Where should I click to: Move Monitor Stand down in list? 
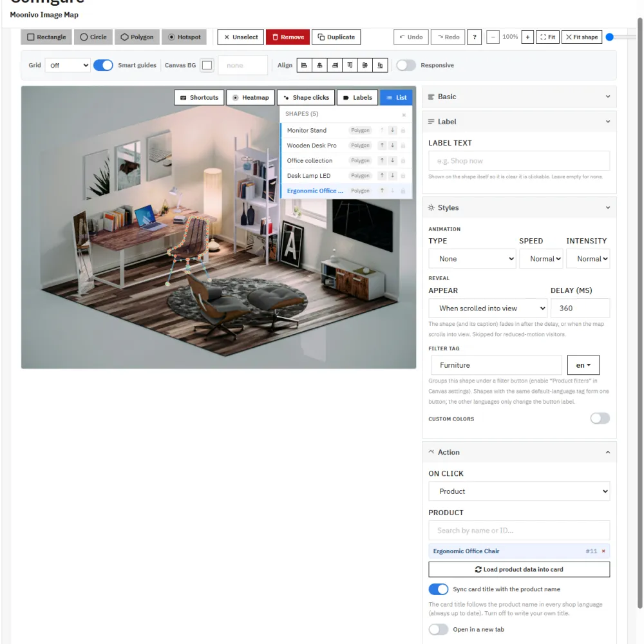(392, 130)
